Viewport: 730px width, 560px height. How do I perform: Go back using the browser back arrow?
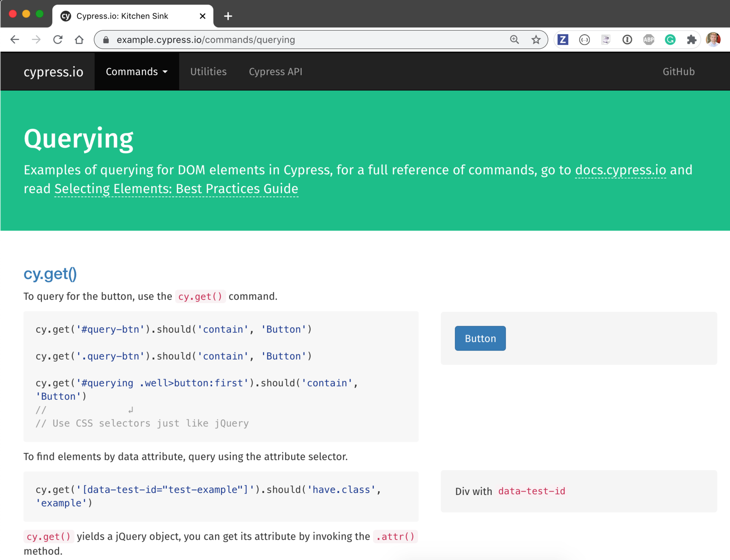click(x=15, y=39)
